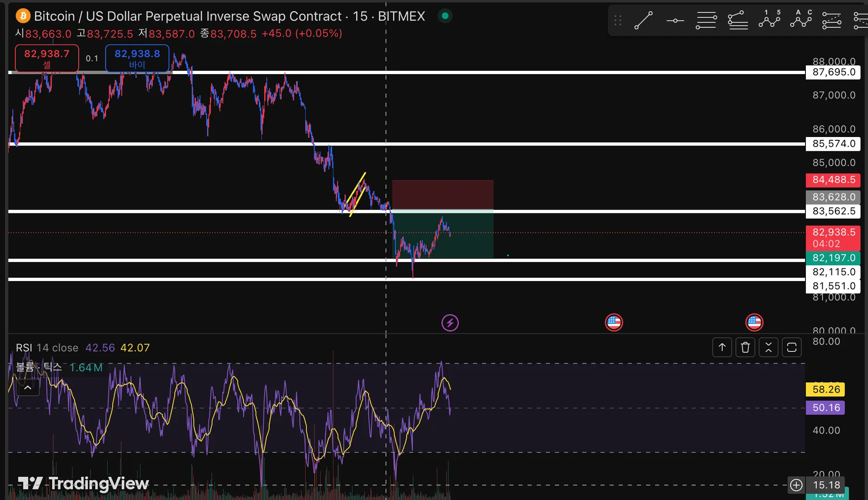
Task: Collapse the RSI pane
Action: tap(768, 347)
